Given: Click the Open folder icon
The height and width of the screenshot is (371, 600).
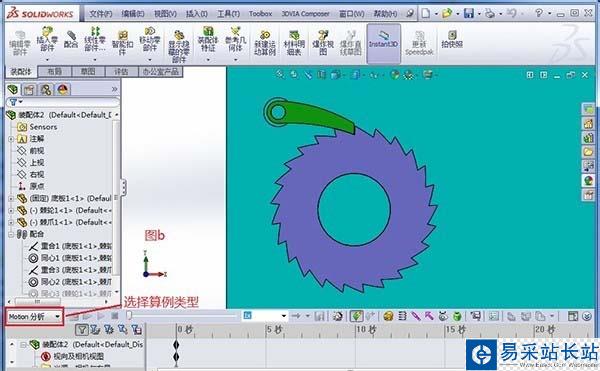Looking at the screenshot, I should [x=447, y=13].
